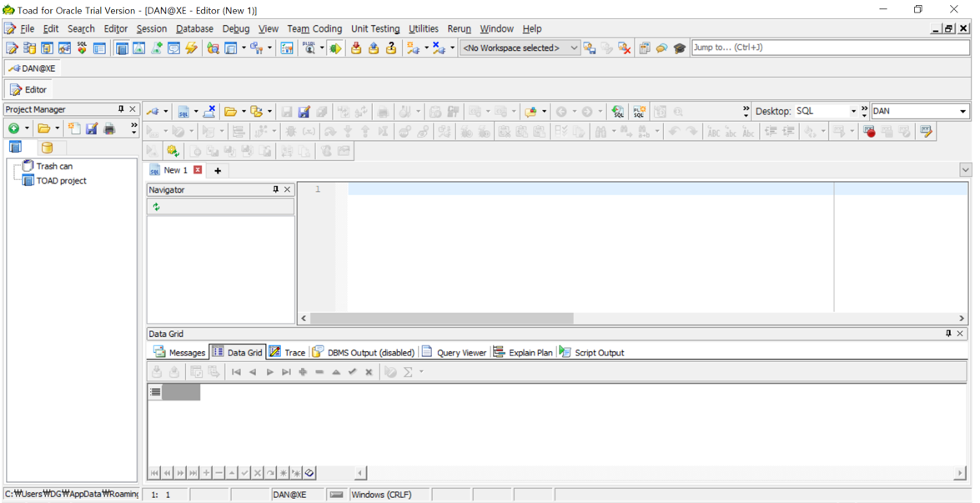
Task: Open the Utilities menu
Action: 424,28
